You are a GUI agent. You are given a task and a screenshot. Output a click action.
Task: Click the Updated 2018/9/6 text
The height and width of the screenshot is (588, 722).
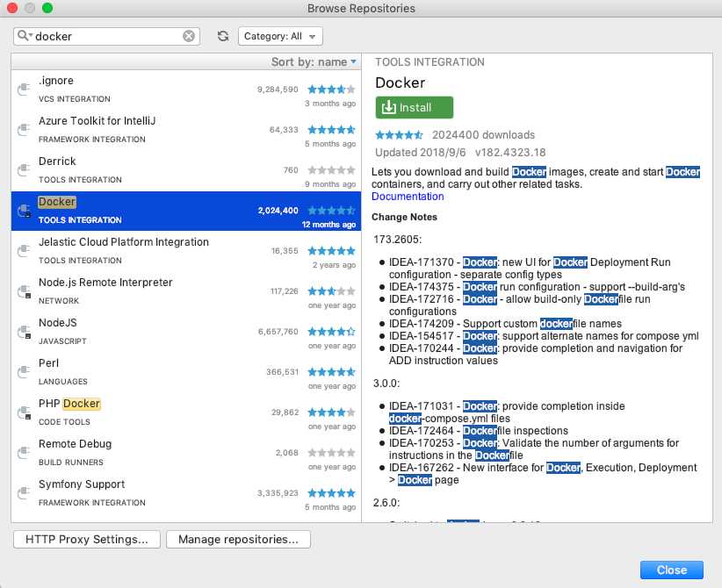point(421,153)
